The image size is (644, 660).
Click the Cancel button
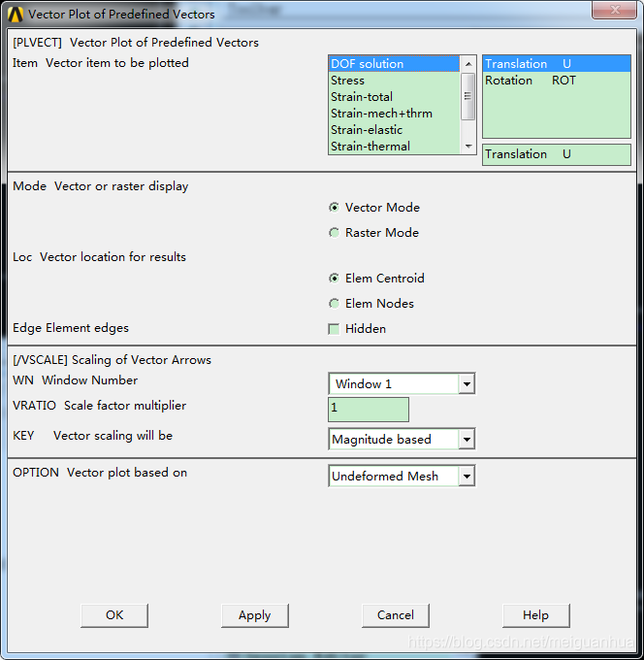tap(396, 615)
